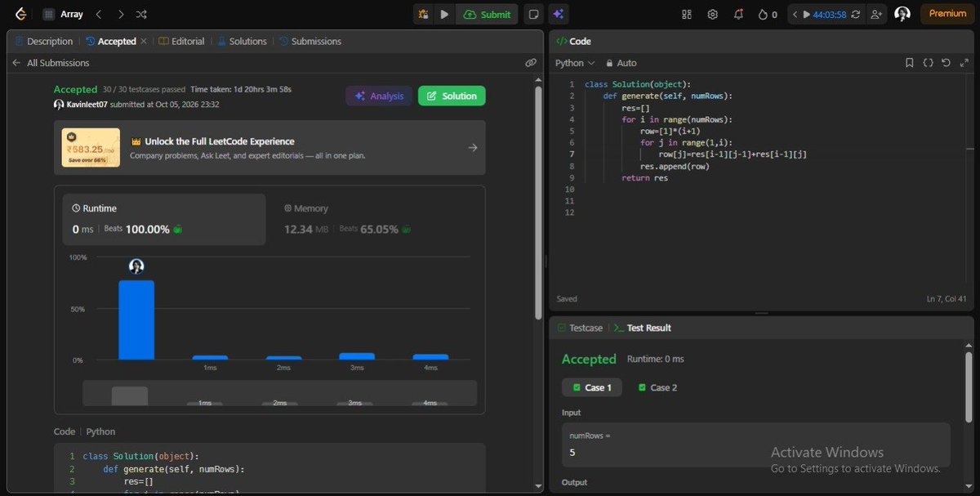980x496 pixels.
Task: Switch to the Testcase tab
Action: (581, 328)
